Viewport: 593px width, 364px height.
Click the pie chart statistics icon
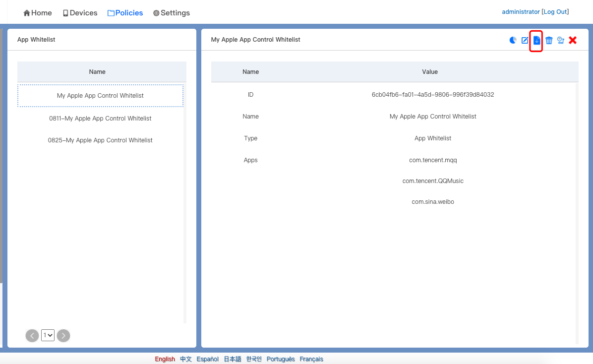[513, 40]
